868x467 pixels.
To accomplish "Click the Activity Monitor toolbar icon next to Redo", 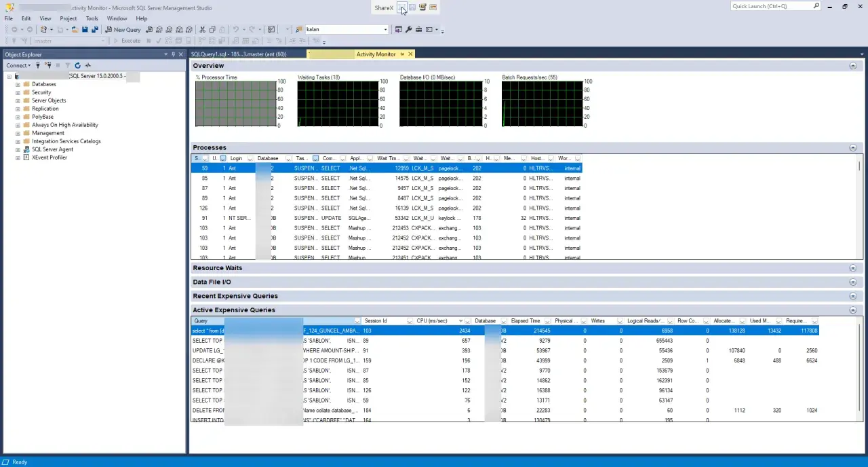I will click(x=271, y=29).
